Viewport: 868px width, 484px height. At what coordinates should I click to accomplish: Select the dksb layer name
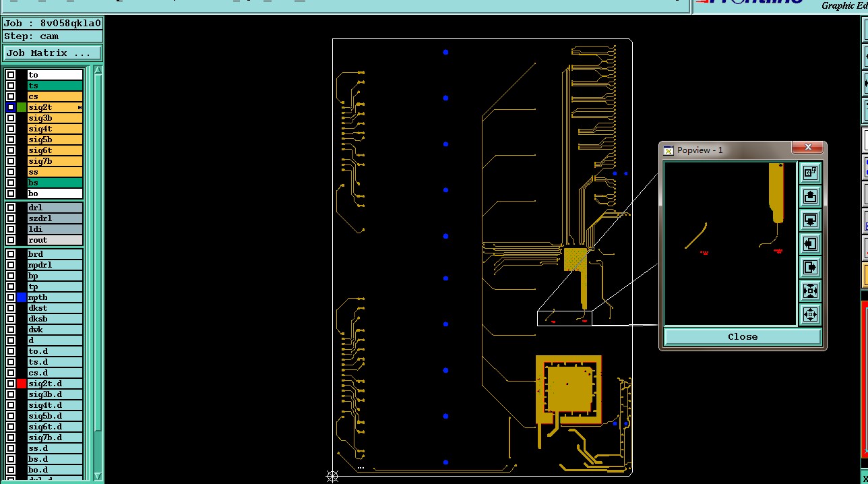click(x=55, y=319)
